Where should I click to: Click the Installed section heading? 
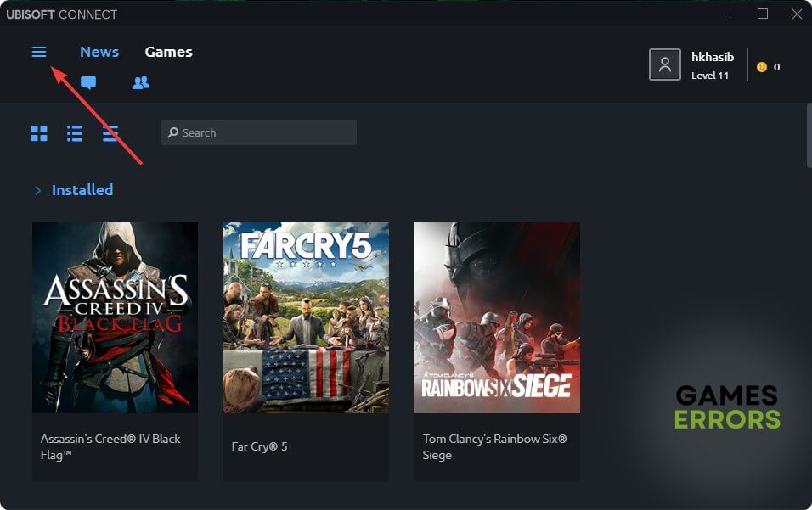[82, 190]
